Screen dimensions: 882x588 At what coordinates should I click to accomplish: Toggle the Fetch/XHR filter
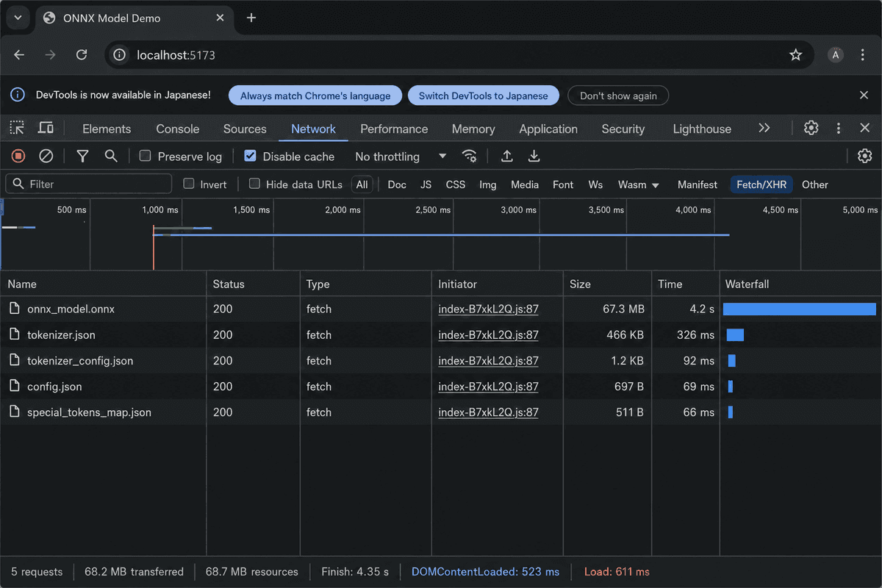(761, 184)
